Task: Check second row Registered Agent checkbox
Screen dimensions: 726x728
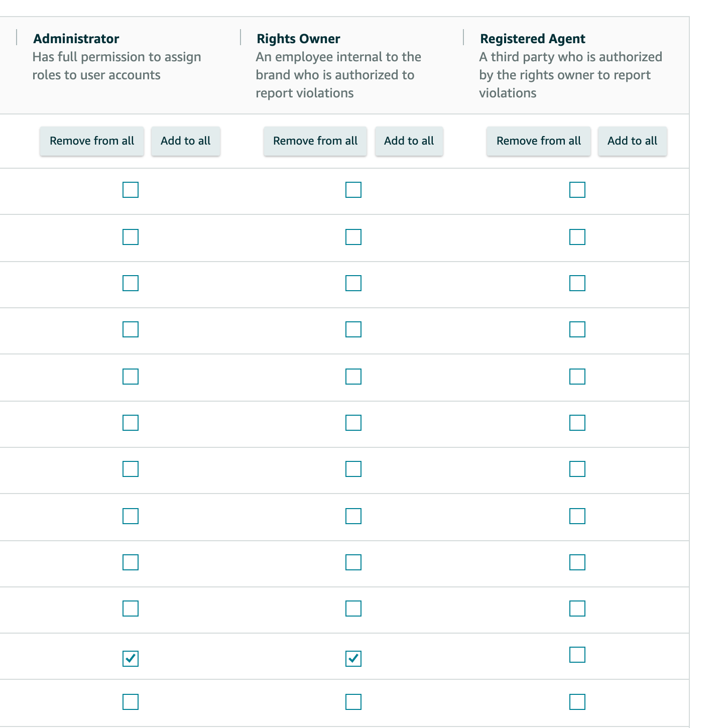Action: (577, 237)
